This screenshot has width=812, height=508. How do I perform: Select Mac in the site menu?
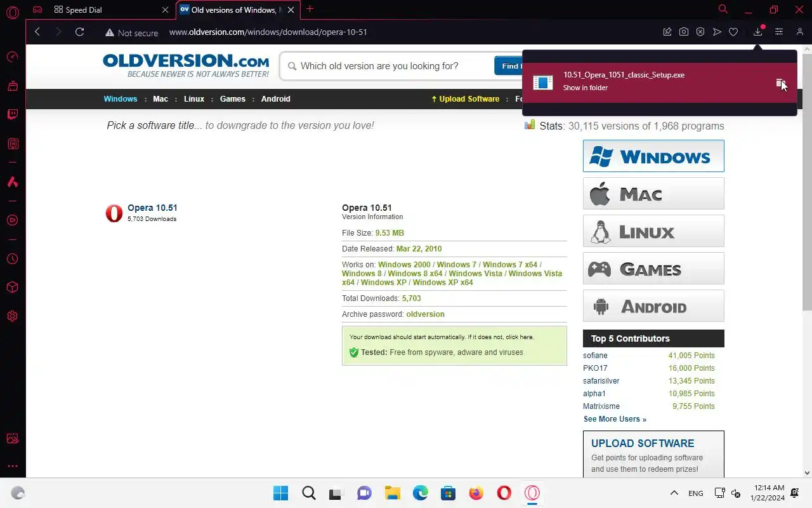point(160,99)
